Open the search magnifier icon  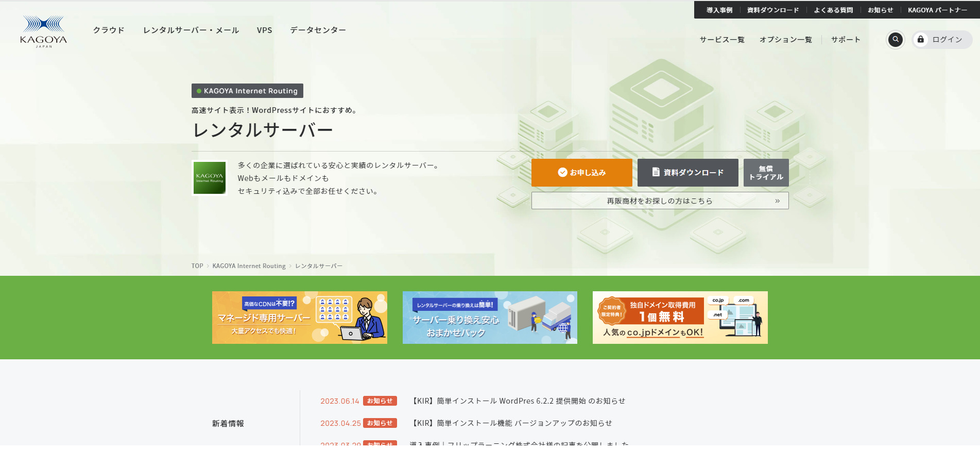point(896,39)
